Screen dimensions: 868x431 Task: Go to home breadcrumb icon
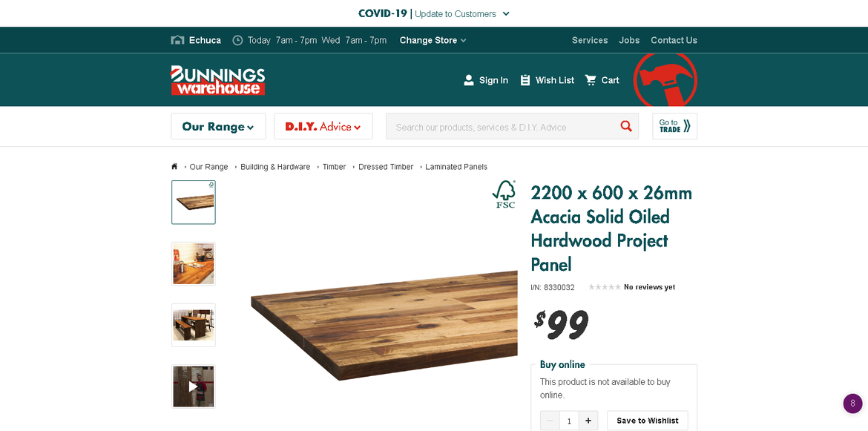click(x=174, y=166)
